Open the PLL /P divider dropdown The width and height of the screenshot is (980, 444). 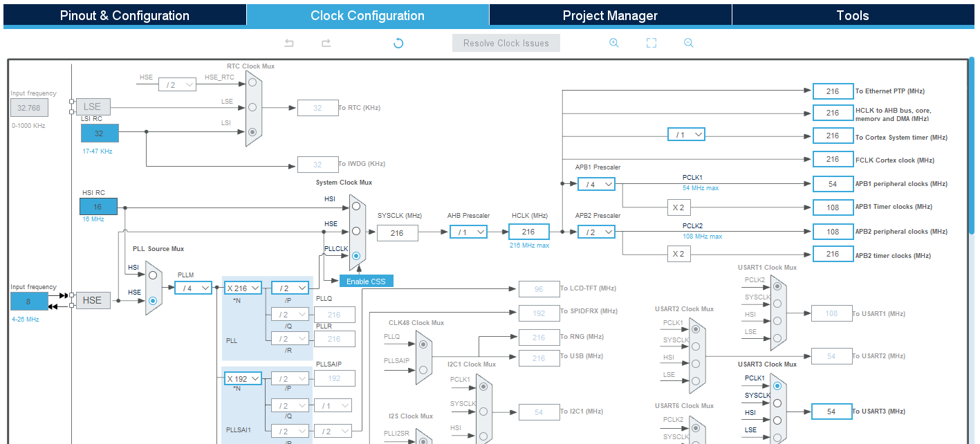tap(290, 288)
